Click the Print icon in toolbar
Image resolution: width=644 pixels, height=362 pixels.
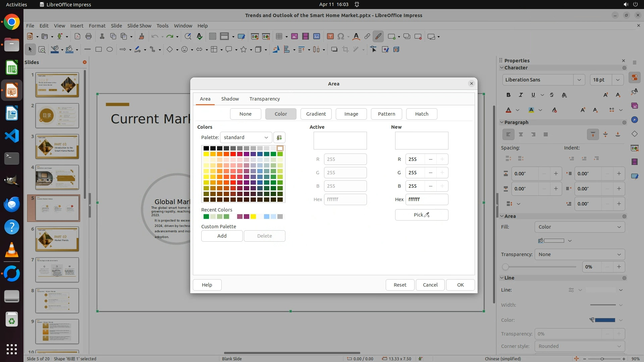pos(89,37)
